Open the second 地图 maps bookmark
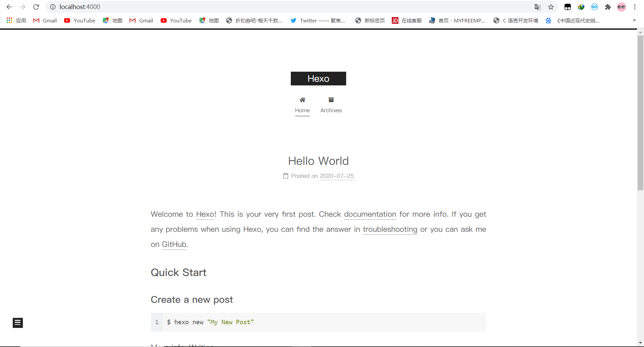Image resolution: width=644 pixels, height=347 pixels. click(x=209, y=20)
